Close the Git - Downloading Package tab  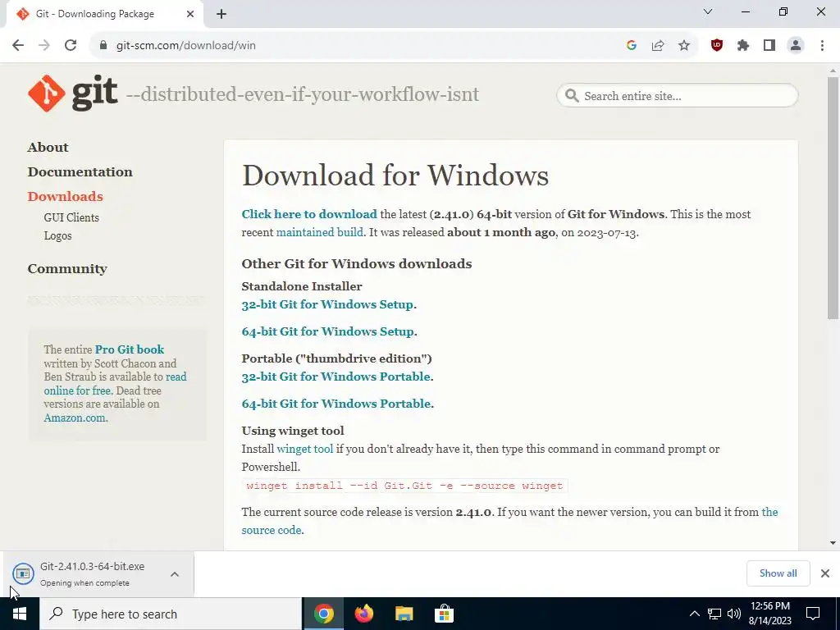(190, 14)
